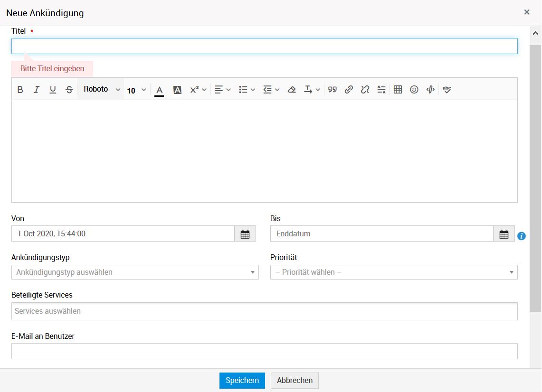Click the Abbrechen button

(295, 380)
